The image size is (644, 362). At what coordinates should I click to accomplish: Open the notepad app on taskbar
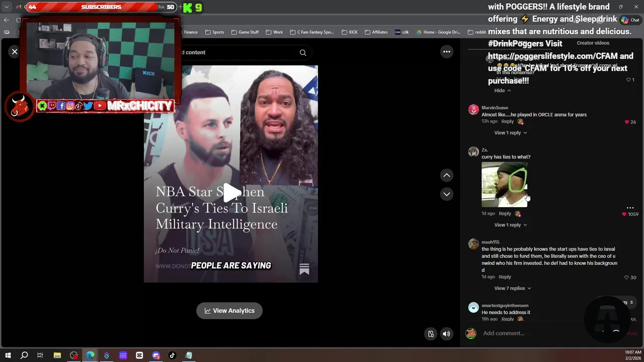click(189, 355)
